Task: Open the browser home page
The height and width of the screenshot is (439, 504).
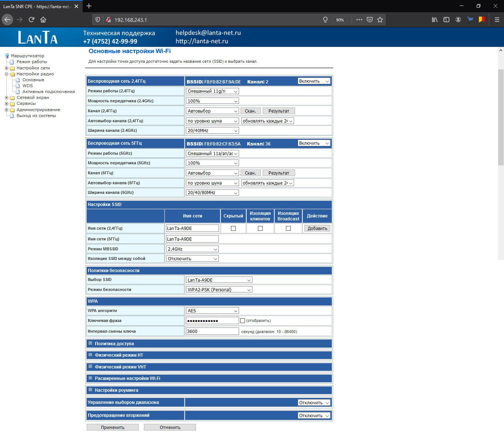Action: tap(43, 20)
